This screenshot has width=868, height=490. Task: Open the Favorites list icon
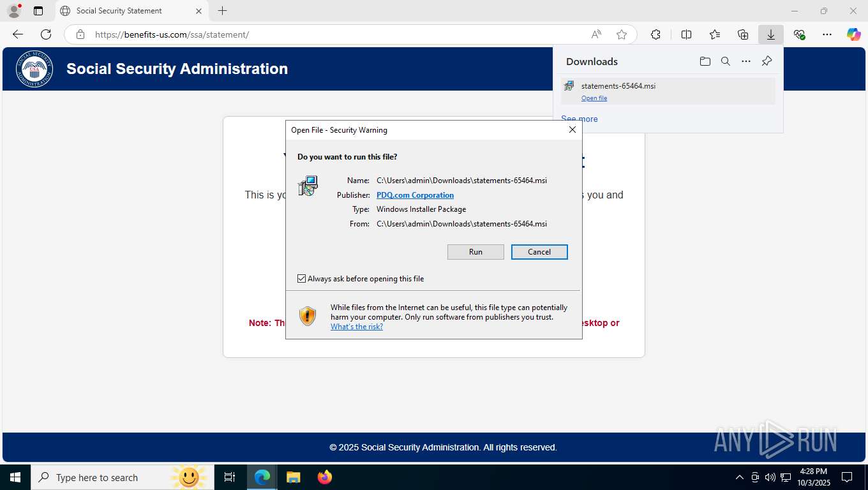(715, 34)
